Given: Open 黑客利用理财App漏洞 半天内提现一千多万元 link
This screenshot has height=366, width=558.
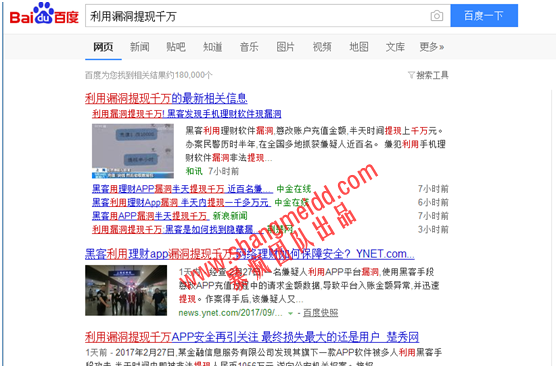Looking at the screenshot, I should [181, 202].
